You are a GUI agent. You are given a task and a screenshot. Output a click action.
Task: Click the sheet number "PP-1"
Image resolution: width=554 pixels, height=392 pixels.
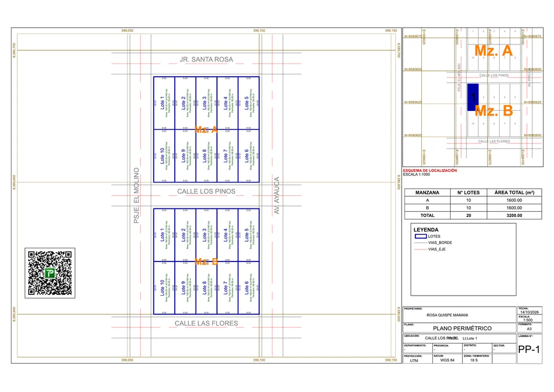pyautogui.click(x=529, y=350)
